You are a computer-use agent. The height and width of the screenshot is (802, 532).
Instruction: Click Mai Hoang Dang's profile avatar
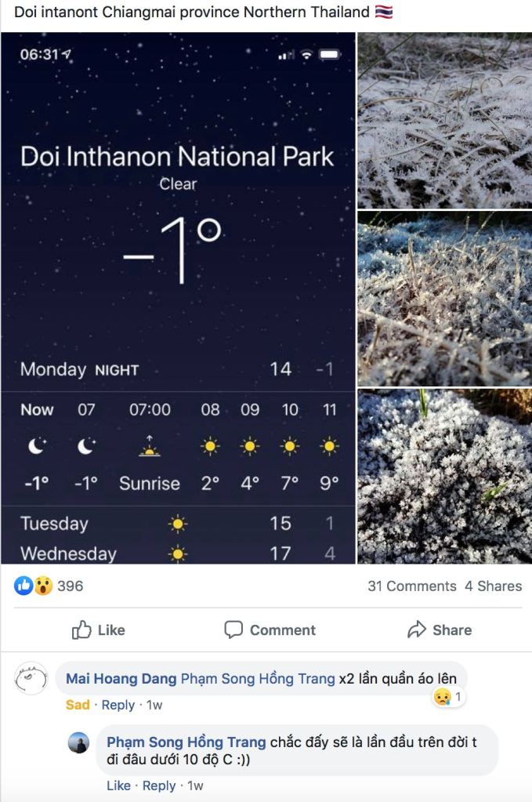click(31, 678)
